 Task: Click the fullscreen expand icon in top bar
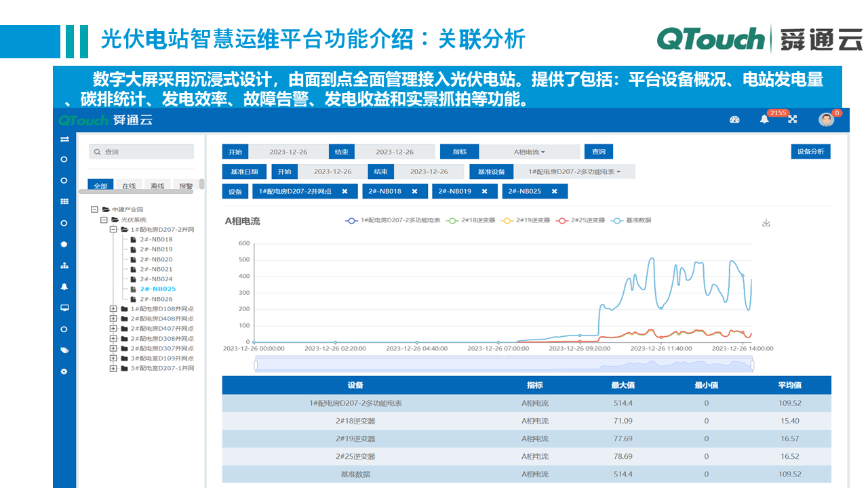coord(793,119)
